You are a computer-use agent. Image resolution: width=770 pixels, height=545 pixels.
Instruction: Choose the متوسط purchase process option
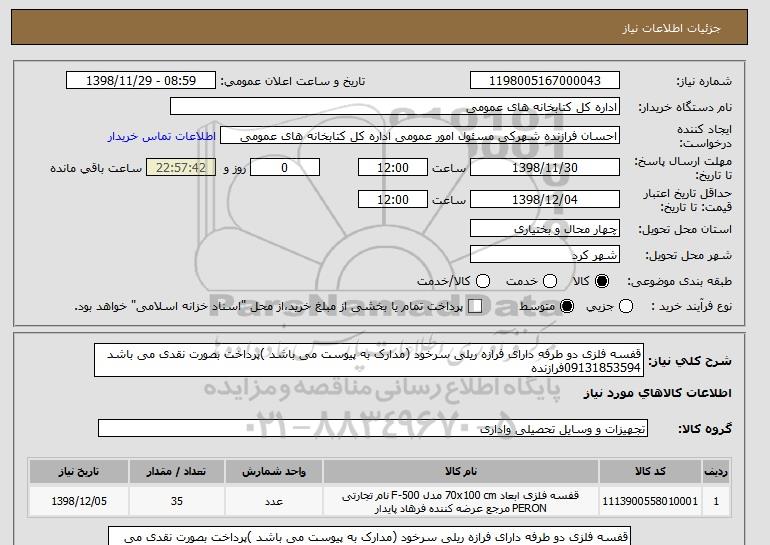coord(567,306)
